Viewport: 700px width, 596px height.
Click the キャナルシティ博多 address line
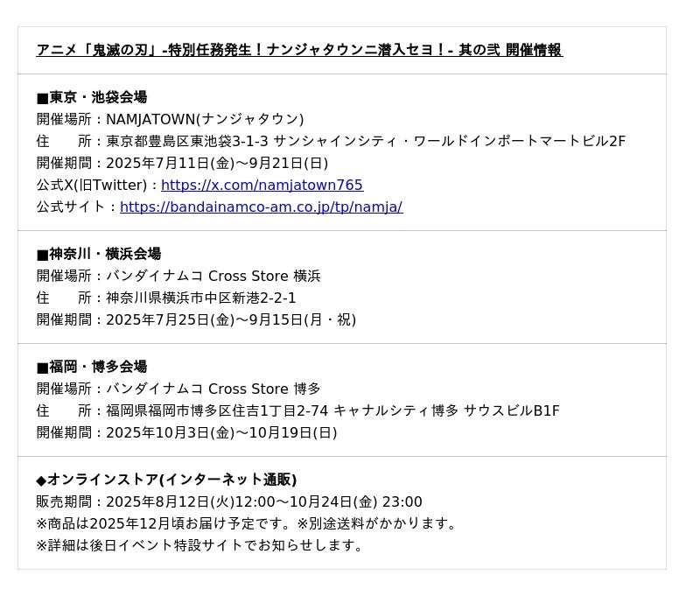click(x=332, y=410)
